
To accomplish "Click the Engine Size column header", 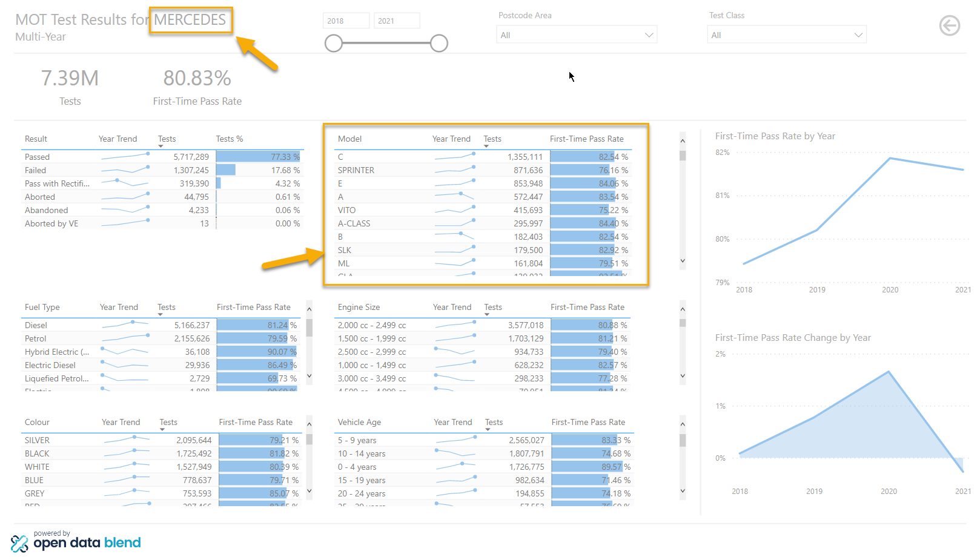I will click(x=359, y=307).
